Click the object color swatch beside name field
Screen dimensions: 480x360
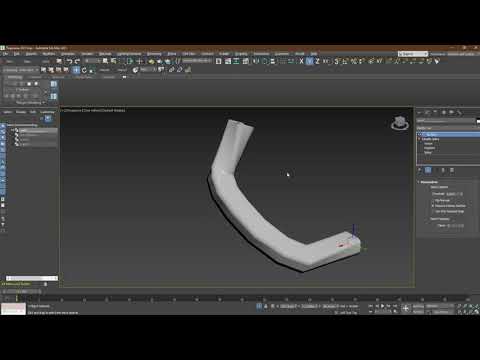(x=478, y=121)
